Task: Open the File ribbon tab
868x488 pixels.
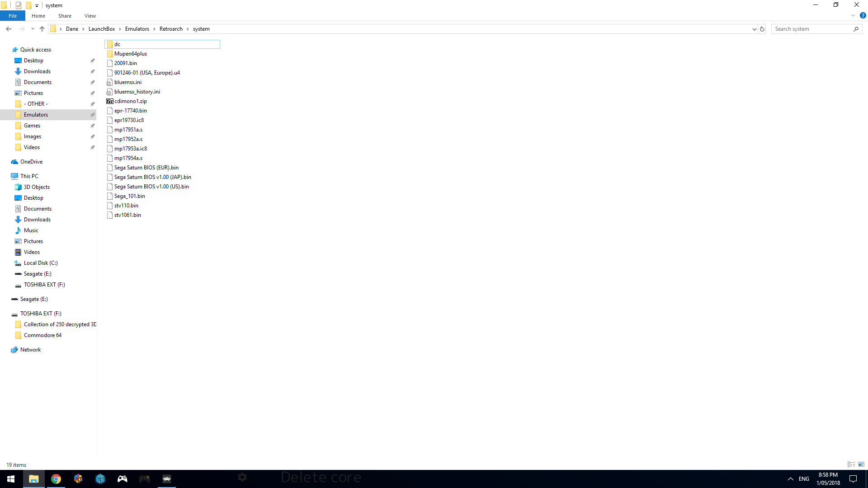Action: [x=13, y=16]
